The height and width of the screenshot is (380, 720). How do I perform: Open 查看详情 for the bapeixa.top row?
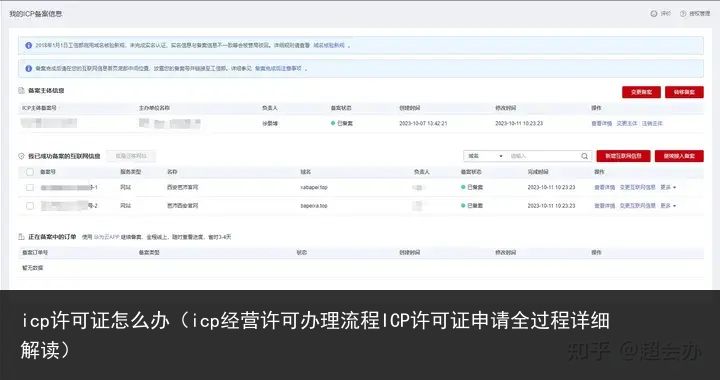[604, 206]
